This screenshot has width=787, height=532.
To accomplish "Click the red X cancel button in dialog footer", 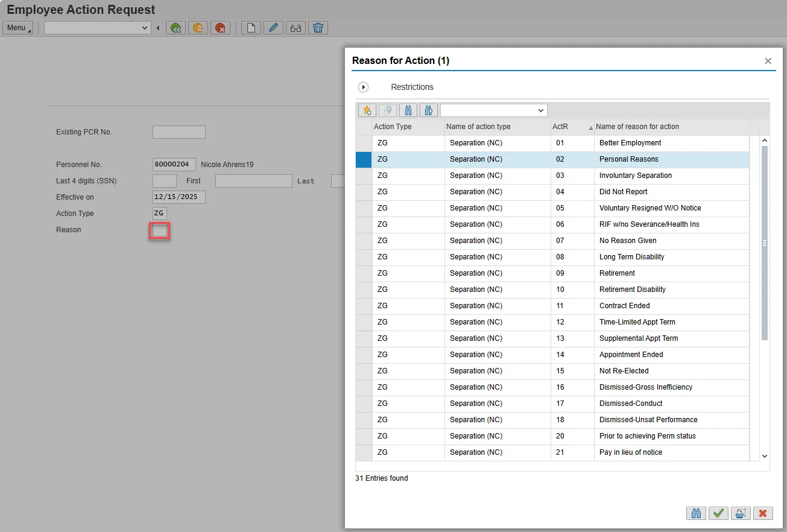I will tap(763, 513).
